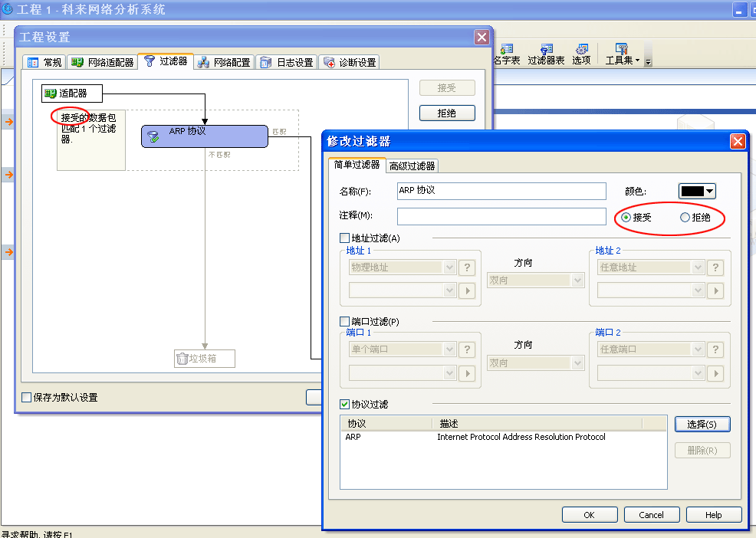Click the Help button
Viewport: 756px width, 538px height.
[x=714, y=515]
